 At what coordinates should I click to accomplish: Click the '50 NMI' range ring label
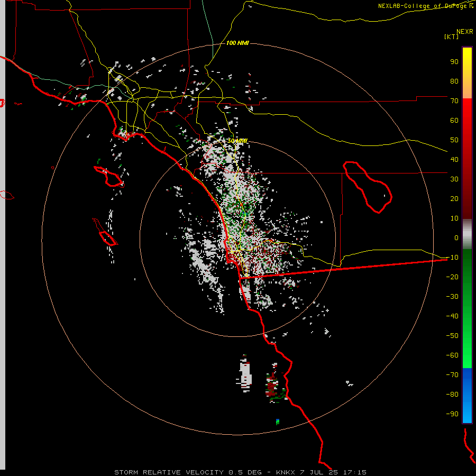[x=237, y=141]
